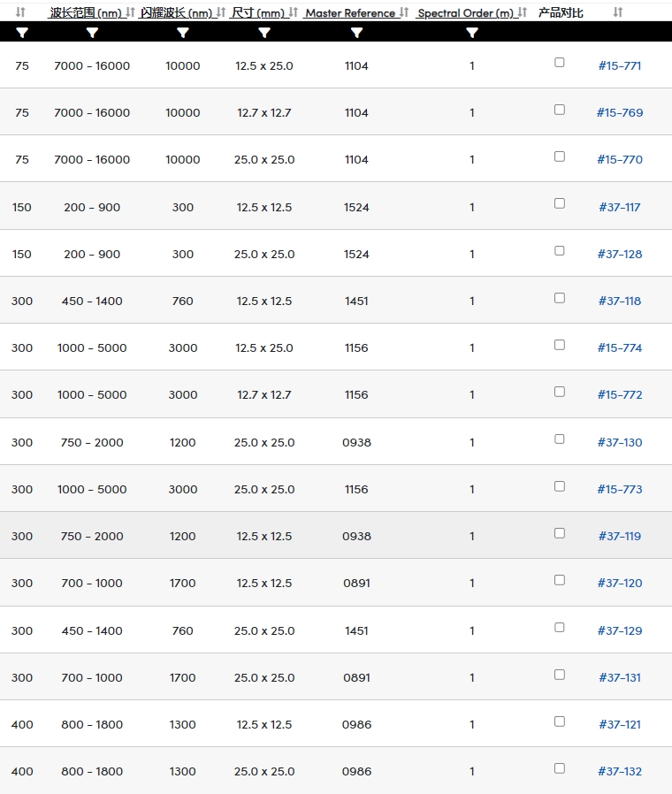
Task: Sort by the first column arrows
Action: pyautogui.click(x=20, y=12)
